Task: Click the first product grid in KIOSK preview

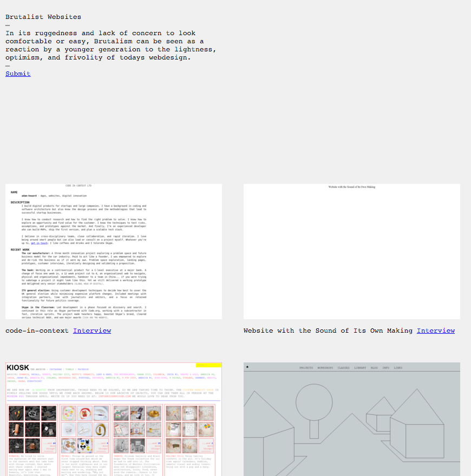Action: point(32,427)
